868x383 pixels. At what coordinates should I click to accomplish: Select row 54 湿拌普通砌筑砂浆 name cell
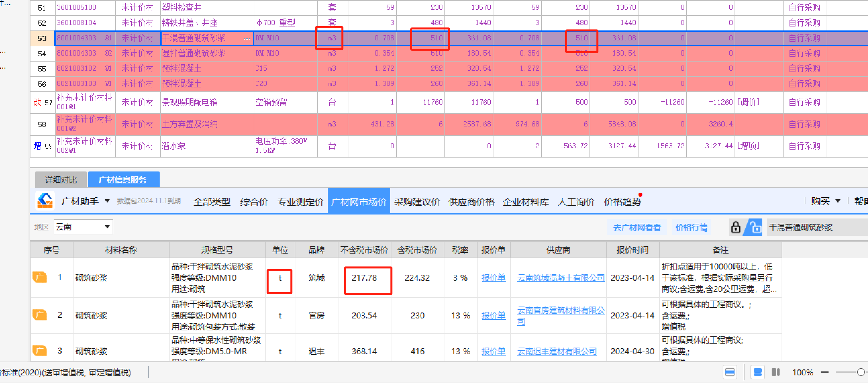207,53
